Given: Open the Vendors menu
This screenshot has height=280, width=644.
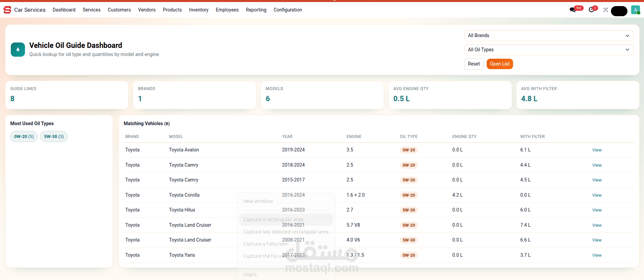Looking at the screenshot, I should point(147,10).
